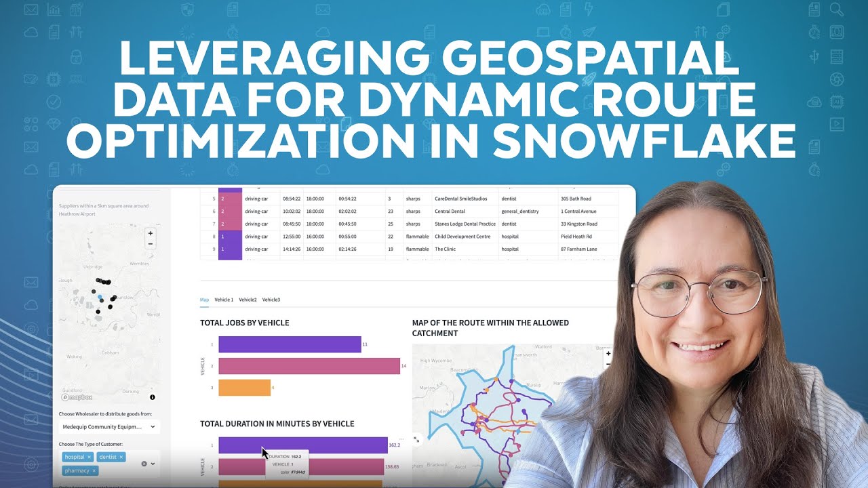Click High Wycombe label on route map

[435, 361]
